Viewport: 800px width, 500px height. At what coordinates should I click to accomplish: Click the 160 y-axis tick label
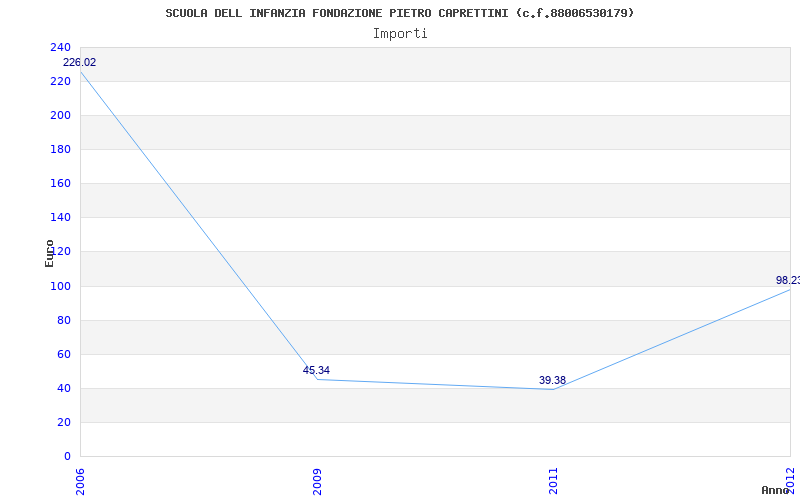coord(60,184)
